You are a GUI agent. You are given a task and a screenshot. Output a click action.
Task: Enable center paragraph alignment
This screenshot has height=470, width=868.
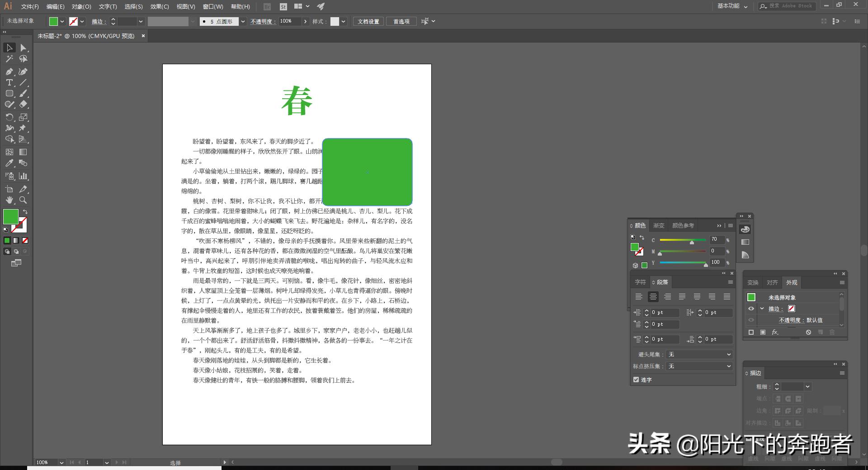653,297
